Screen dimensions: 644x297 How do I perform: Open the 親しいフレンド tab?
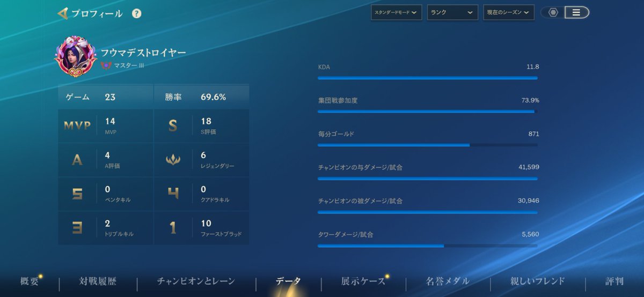[x=538, y=281]
